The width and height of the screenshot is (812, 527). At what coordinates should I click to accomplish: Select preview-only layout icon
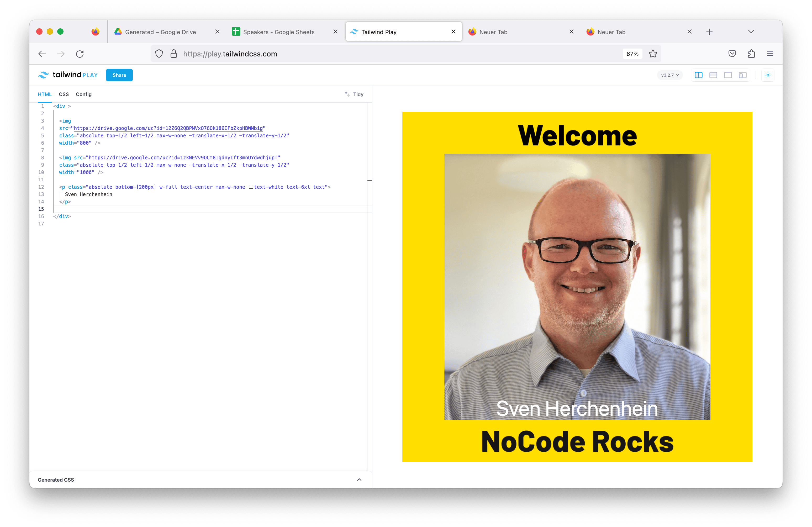(728, 75)
